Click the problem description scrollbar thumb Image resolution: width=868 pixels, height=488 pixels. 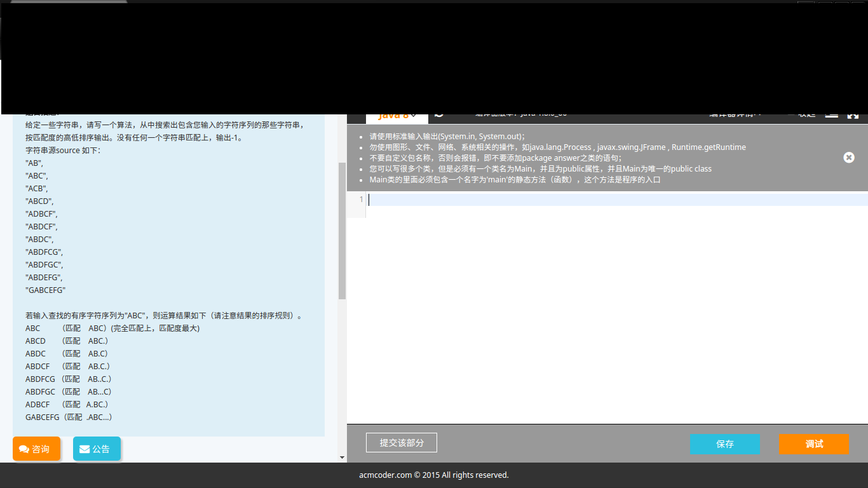click(342, 229)
